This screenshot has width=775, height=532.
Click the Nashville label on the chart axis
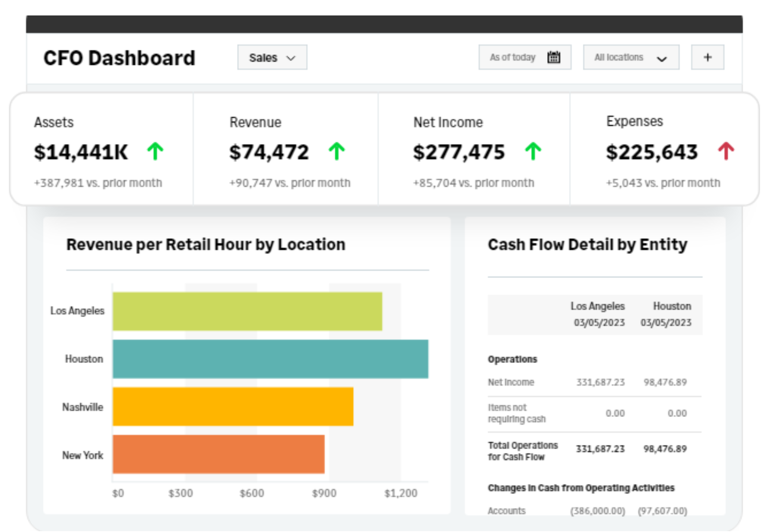coord(83,407)
